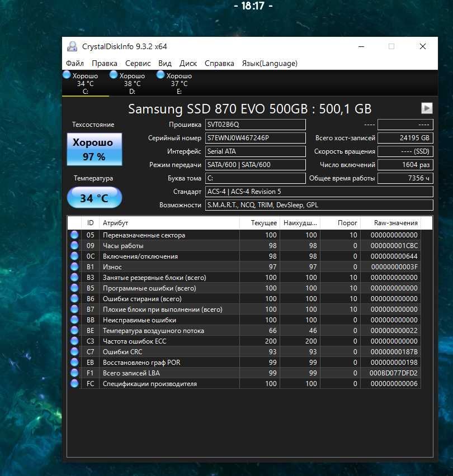Open the Справка menu
The height and width of the screenshot is (476, 453).
(x=219, y=63)
